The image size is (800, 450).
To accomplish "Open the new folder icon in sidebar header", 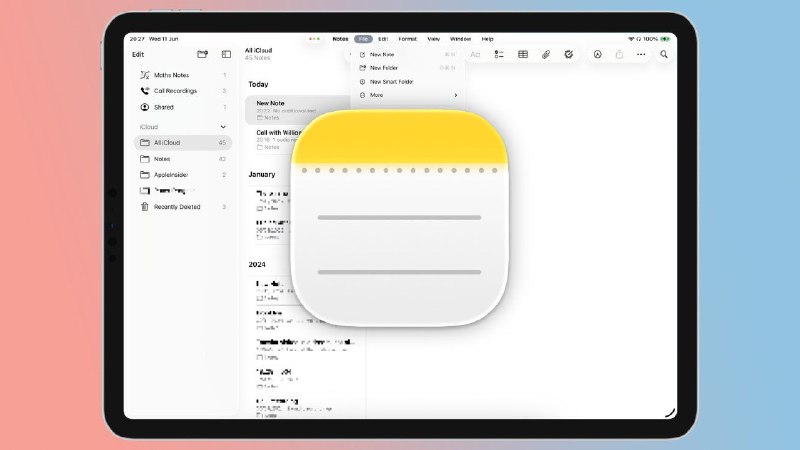I will click(x=203, y=54).
